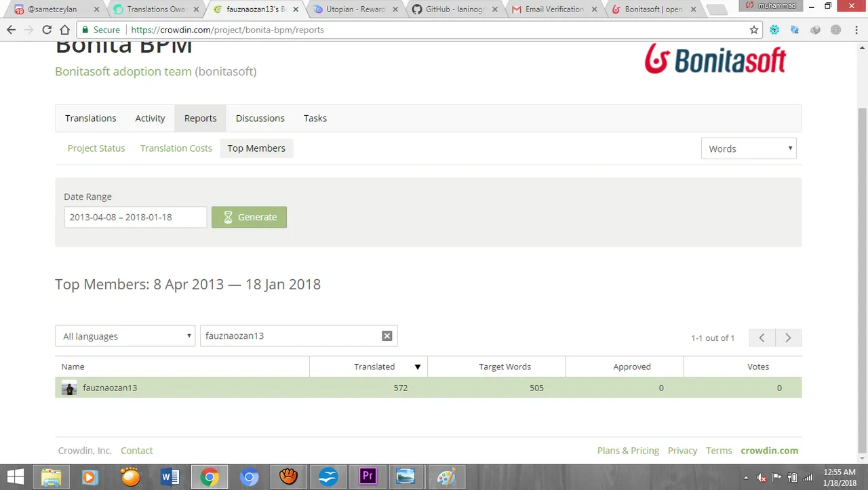Click the target words value 505
The image size is (868, 490).
536,388
